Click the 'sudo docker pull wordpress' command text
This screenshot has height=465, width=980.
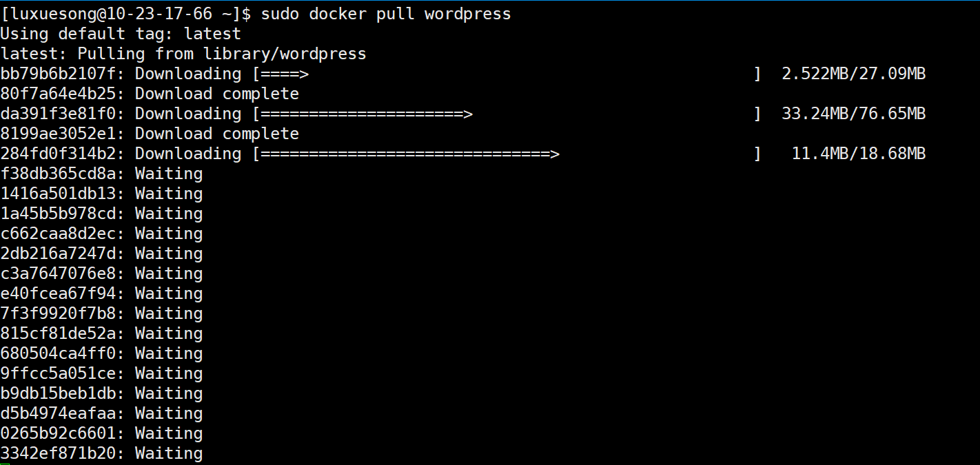click(x=385, y=14)
